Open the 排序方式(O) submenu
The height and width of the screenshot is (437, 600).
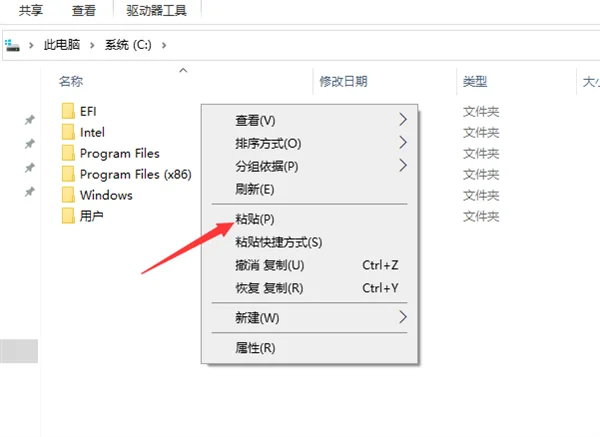click(x=310, y=143)
